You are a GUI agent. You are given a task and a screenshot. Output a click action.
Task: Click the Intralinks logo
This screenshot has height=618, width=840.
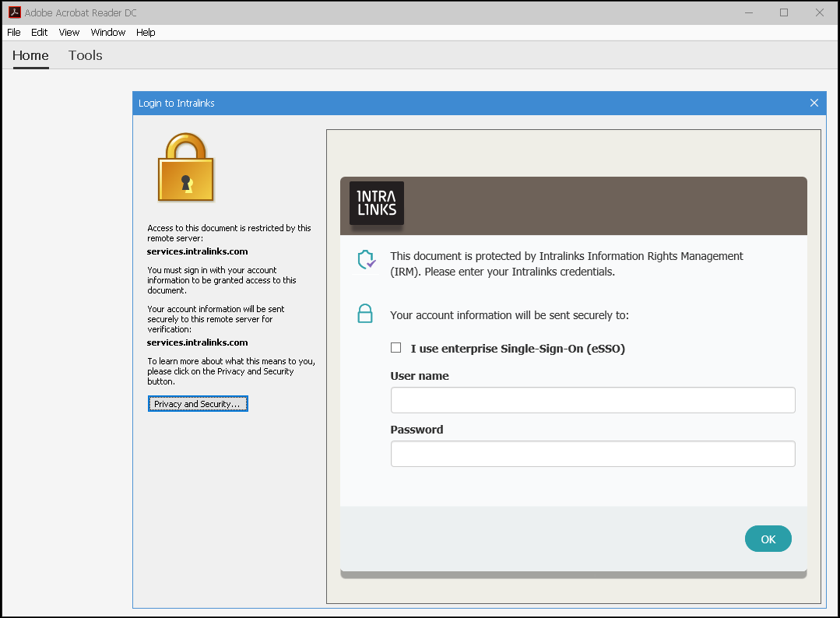click(x=377, y=203)
